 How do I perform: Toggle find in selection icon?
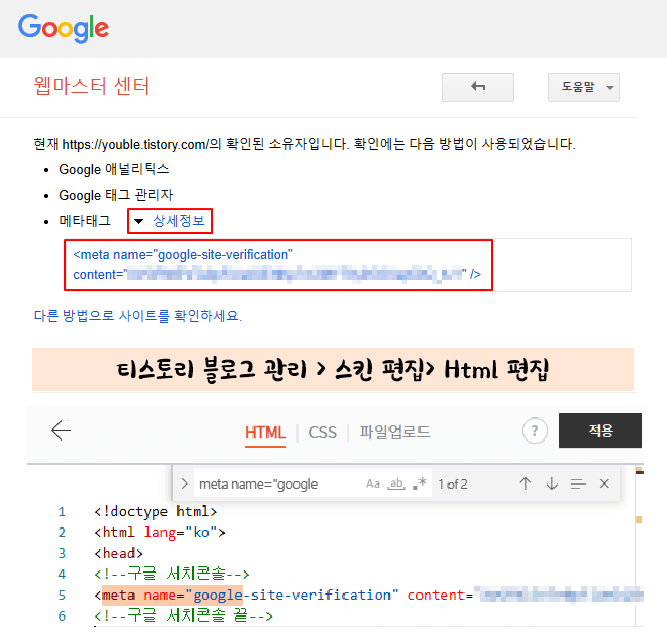pyautogui.click(x=578, y=484)
